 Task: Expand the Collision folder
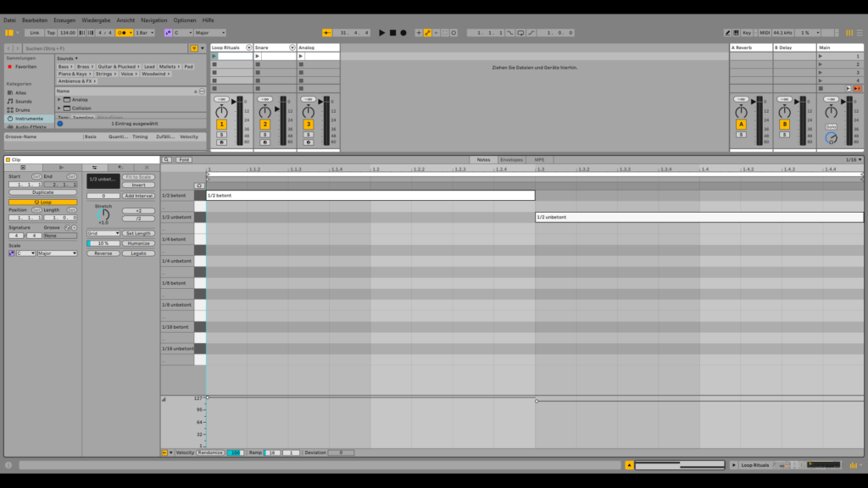(x=59, y=108)
